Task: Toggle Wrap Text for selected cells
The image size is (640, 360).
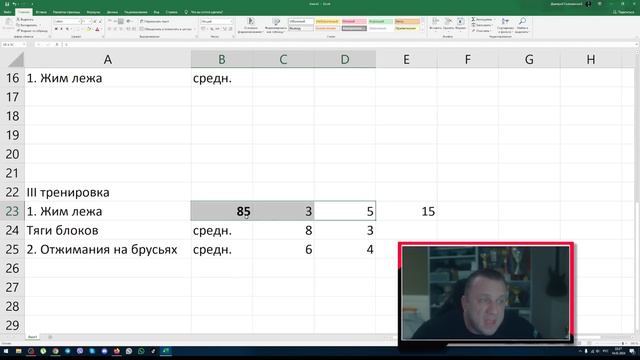Action: (x=155, y=21)
